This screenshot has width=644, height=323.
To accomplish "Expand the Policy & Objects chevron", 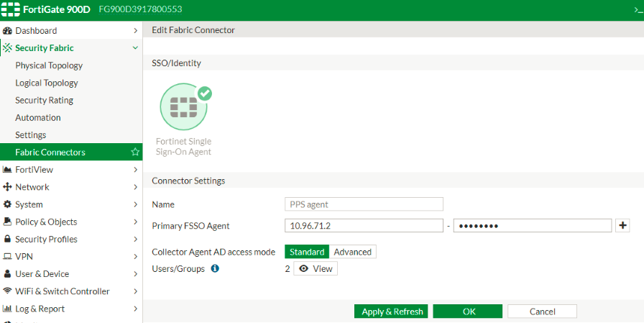I will click(136, 222).
